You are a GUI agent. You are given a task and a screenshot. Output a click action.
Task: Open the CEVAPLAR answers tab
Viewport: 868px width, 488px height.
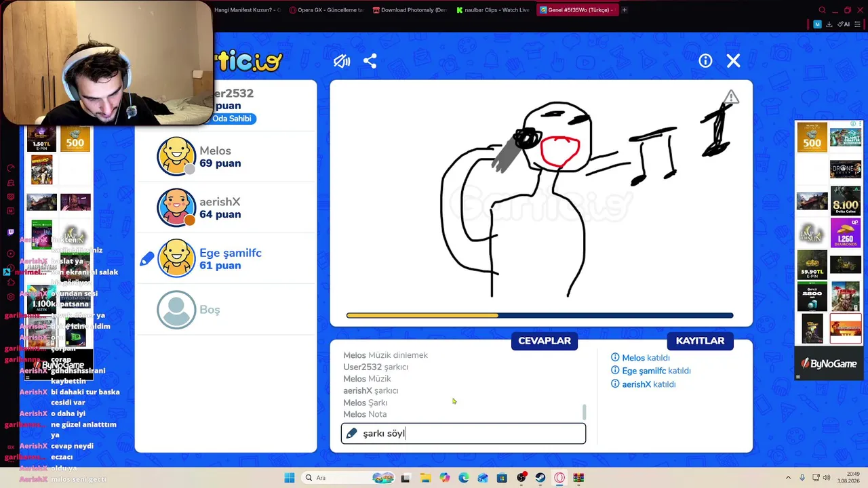click(x=545, y=341)
